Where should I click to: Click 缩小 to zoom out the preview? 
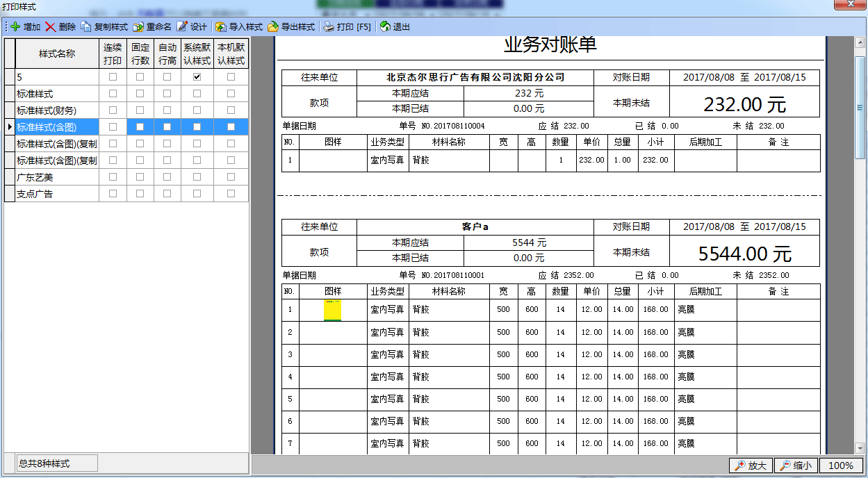[795, 465]
